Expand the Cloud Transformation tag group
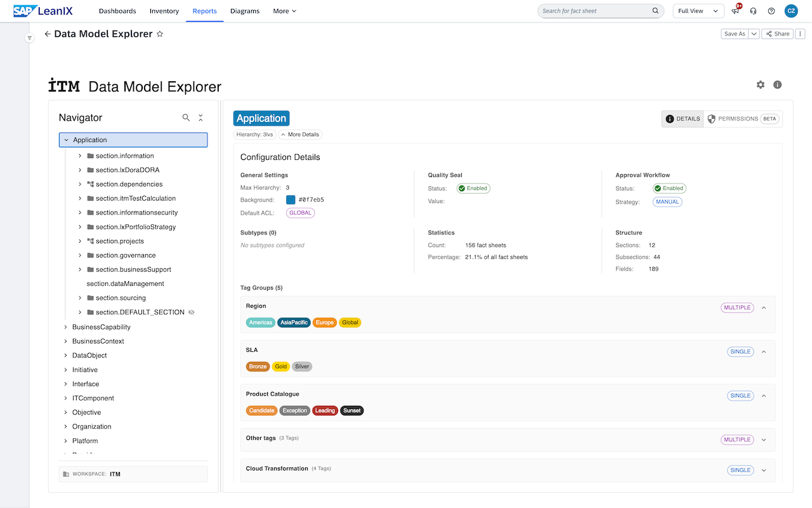 click(764, 471)
